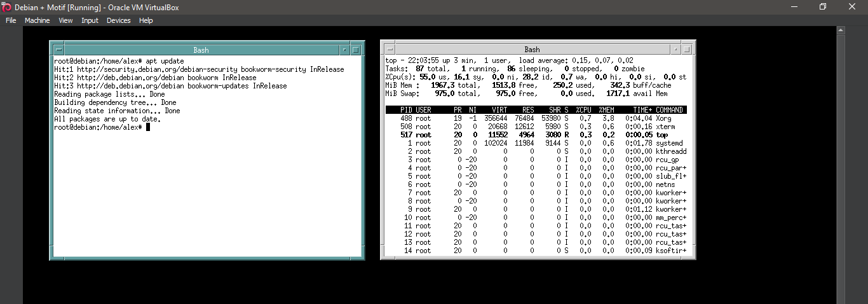868x304 pixels.
Task: Click maximize square button of right Bash window
Action: click(x=687, y=49)
